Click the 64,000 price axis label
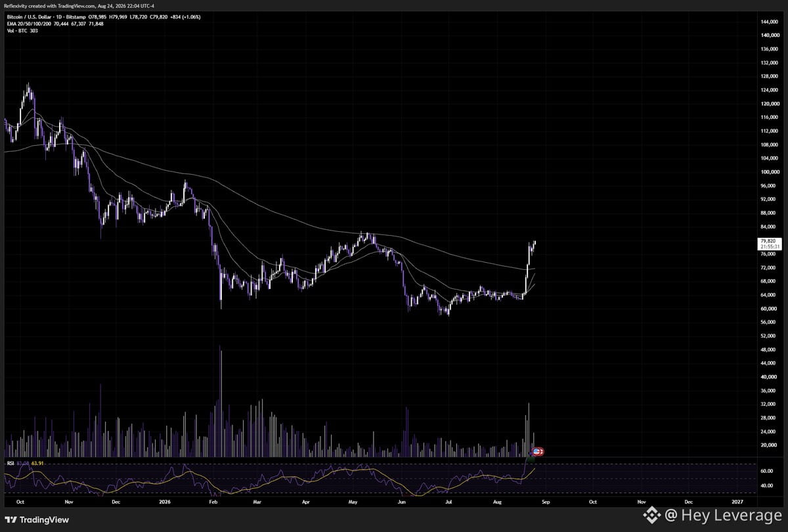Image resolution: width=788 pixels, height=532 pixels. coord(768,295)
